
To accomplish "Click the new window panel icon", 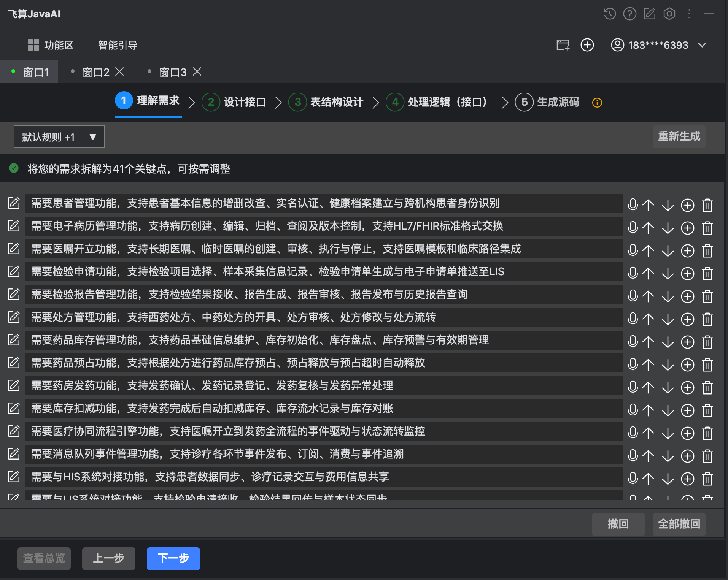I will pyautogui.click(x=563, y=45).
